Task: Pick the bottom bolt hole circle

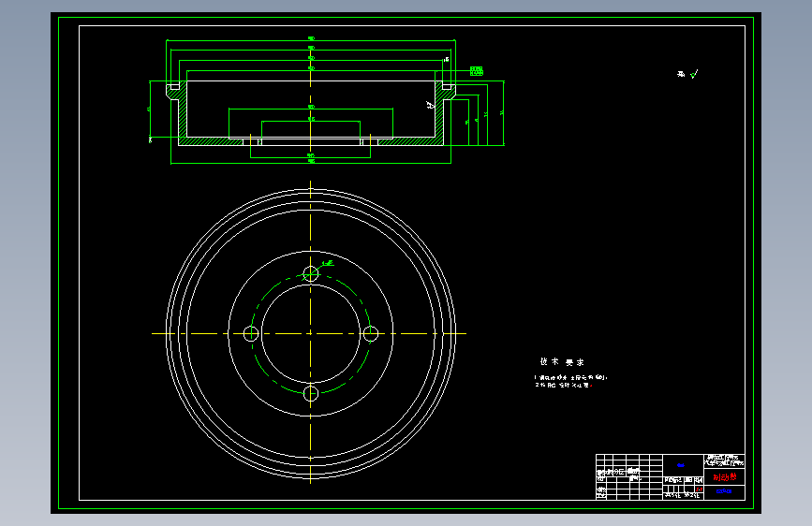Action: click(311, 393)
